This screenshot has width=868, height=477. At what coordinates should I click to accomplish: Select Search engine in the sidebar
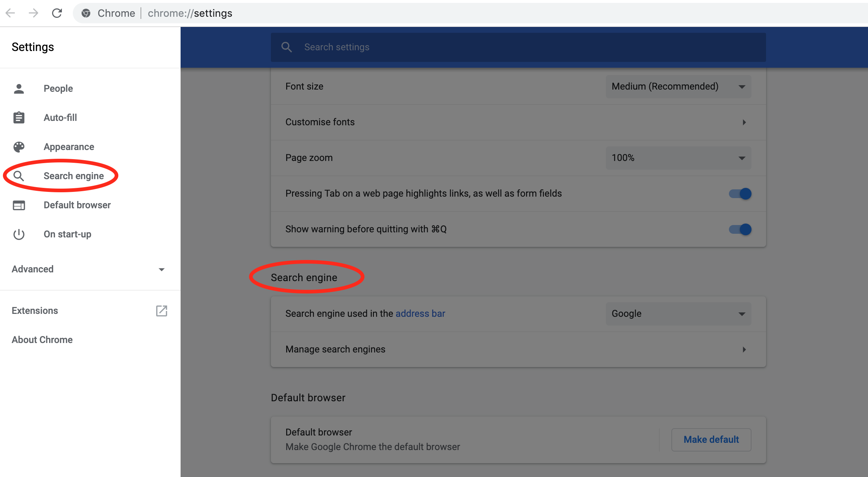74,176
